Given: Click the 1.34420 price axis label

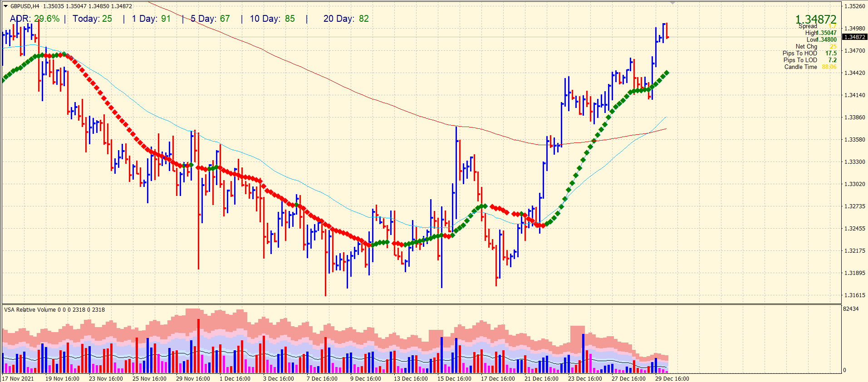Looking at the screenshot, I should [855, 73].
